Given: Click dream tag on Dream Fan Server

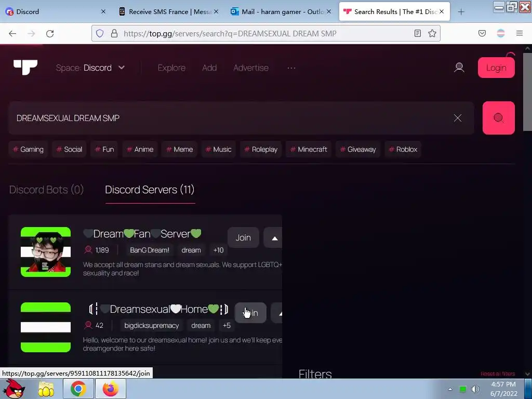Looking at the screenshot, I should coord(191,250).
